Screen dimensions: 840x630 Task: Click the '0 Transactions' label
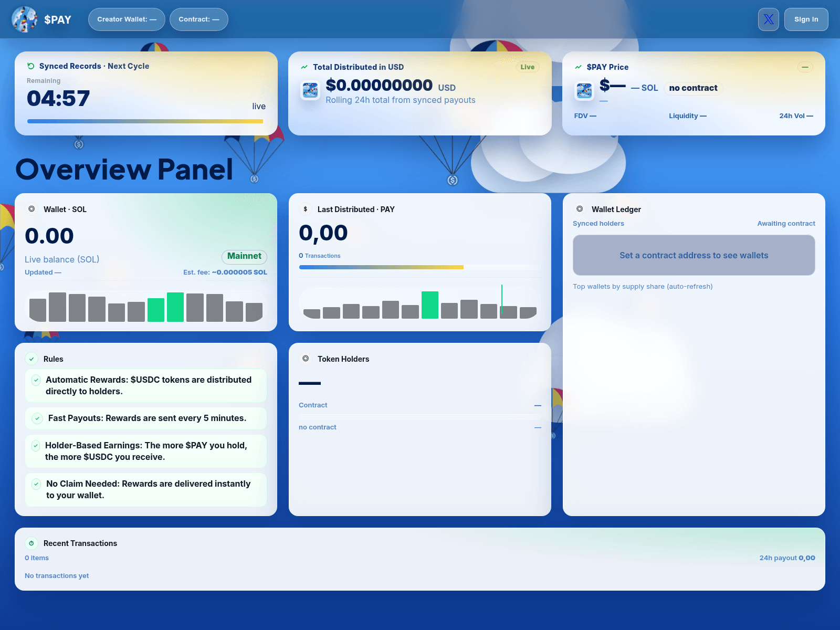(x=320, y=256)
